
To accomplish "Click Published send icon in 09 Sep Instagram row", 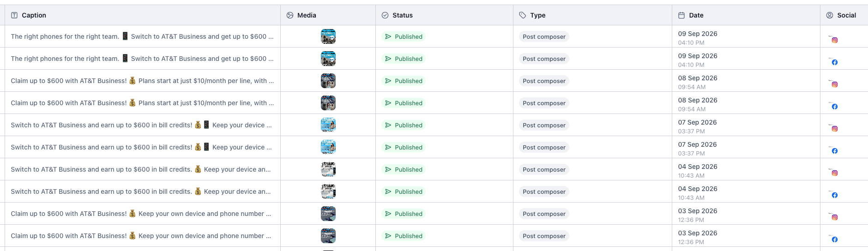I will click(388, 36).
